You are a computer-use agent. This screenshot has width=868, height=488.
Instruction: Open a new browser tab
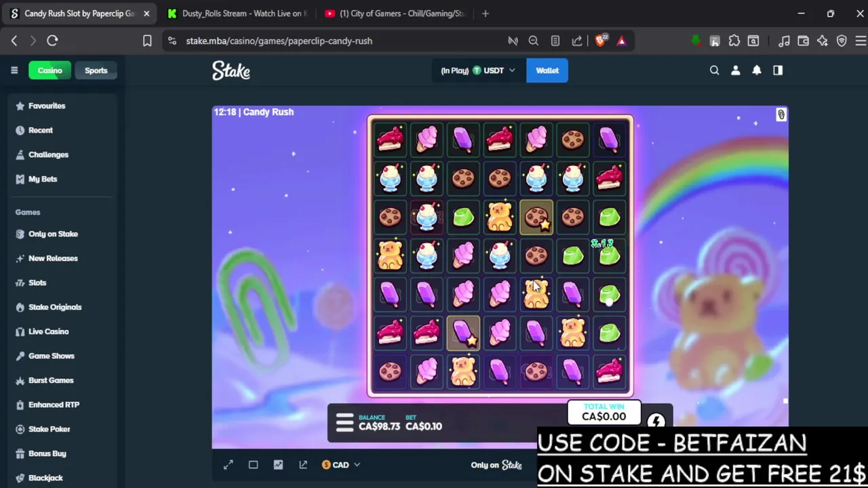tap(485, 14)
